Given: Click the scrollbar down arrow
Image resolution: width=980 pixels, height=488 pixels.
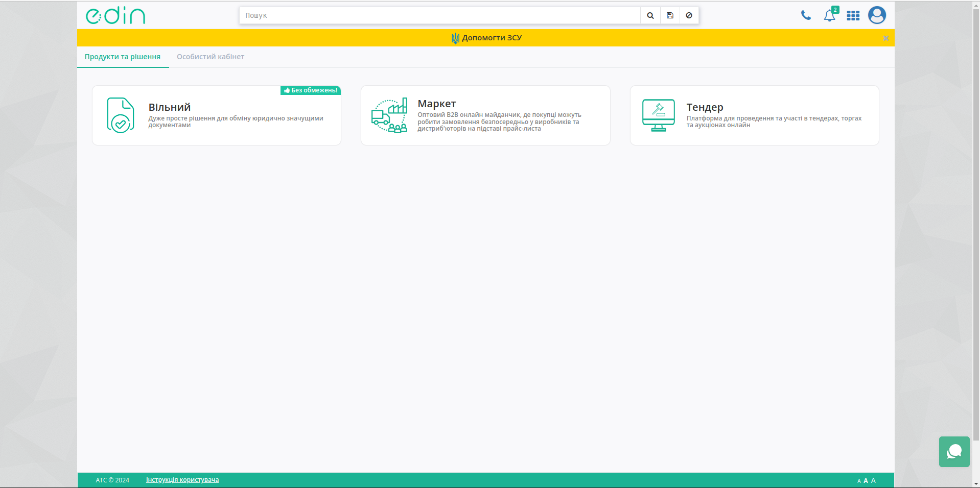Looking at the screenshot, I should 976,484.
